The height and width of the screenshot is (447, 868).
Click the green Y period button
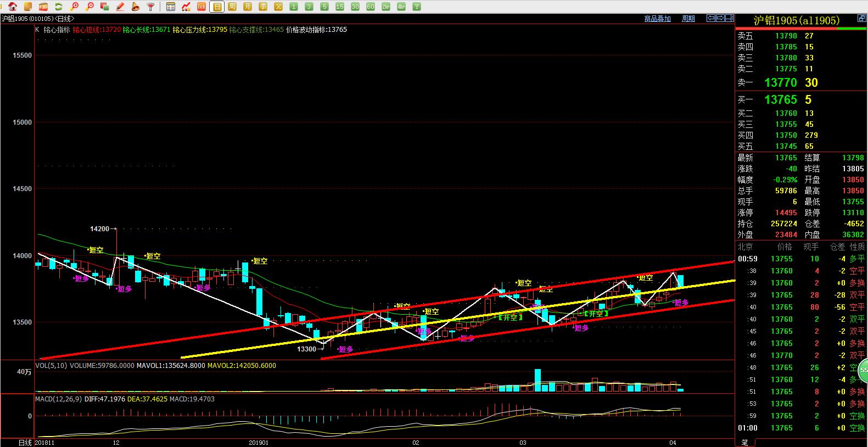417,7
